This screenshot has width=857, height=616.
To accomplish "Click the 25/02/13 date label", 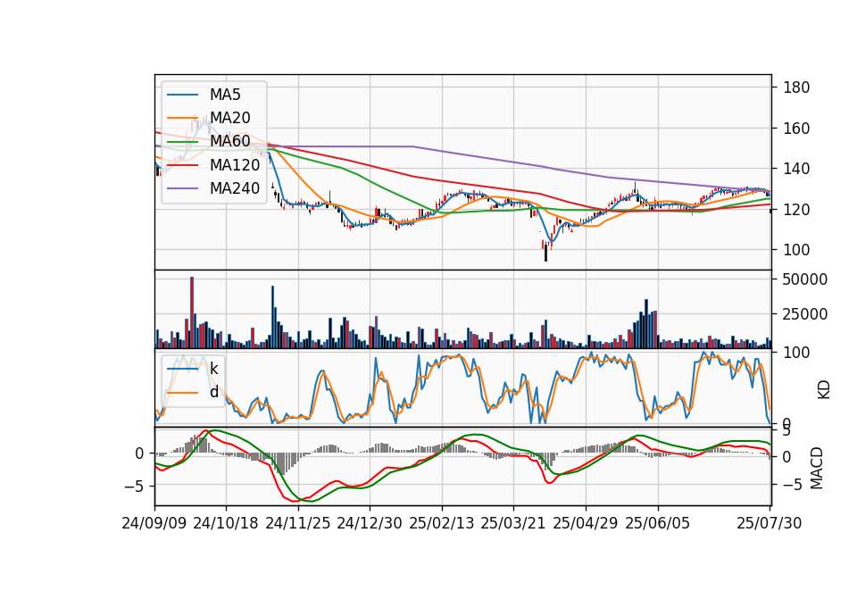I will pos(442,523).
